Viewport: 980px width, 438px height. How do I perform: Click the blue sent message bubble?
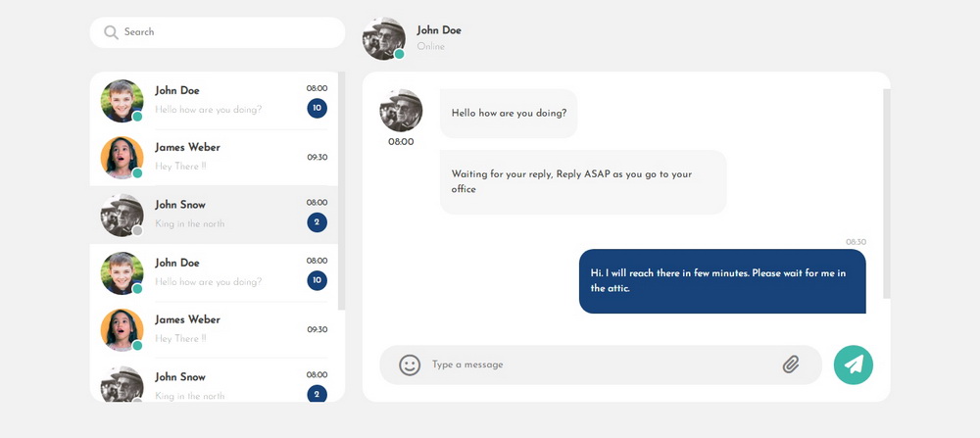pyautogui.click(x=722, y=281)
